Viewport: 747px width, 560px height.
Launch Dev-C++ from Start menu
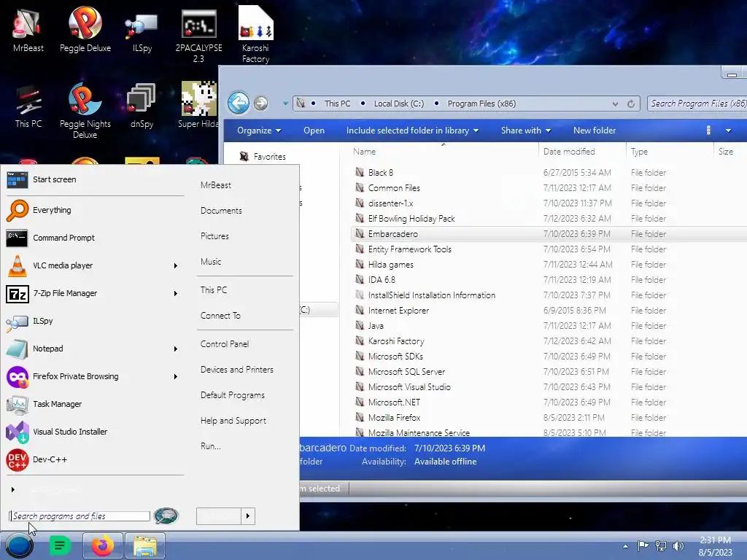pyautogui.click(x=94, y=459)
